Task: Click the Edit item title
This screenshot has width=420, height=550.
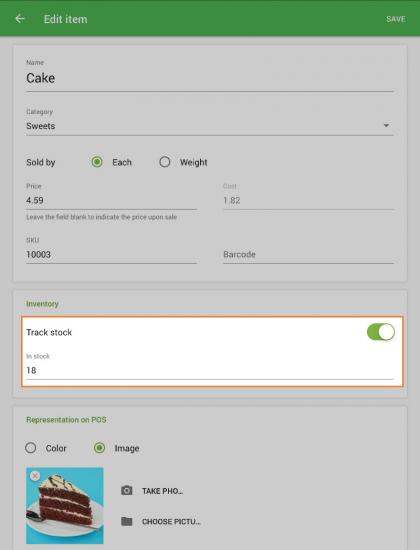Action: click(66, 19)
